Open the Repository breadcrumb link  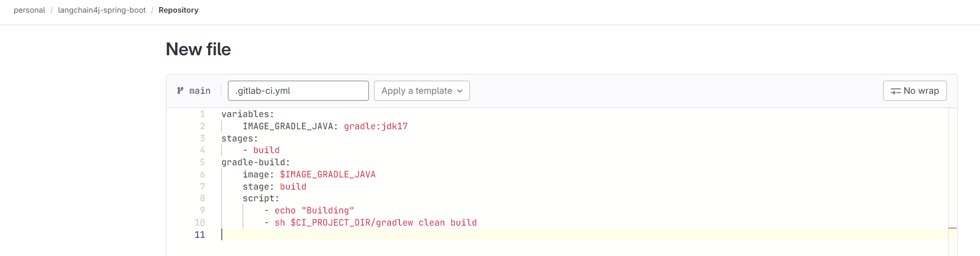[178, 10]
